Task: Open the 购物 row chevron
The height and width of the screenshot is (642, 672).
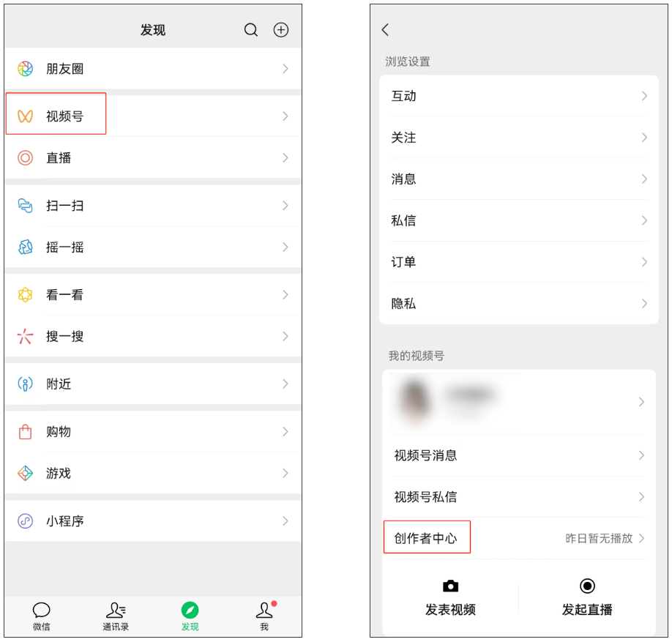Action: (285, 432)
